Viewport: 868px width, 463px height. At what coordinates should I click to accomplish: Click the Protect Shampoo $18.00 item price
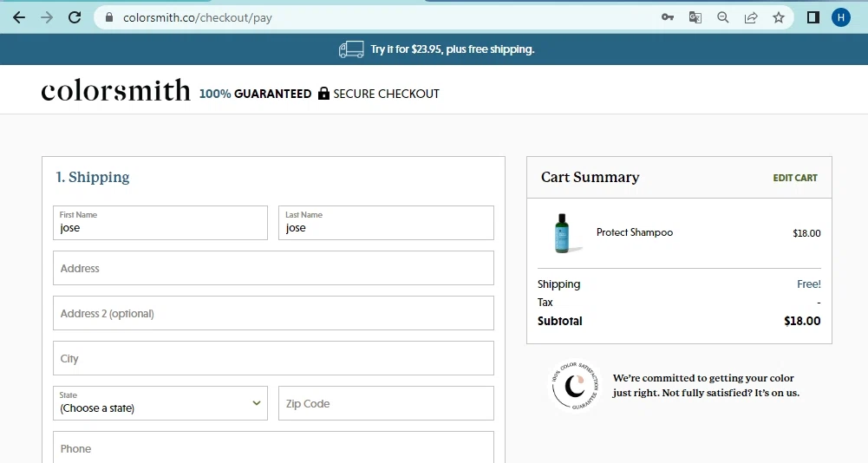point(806,233)
